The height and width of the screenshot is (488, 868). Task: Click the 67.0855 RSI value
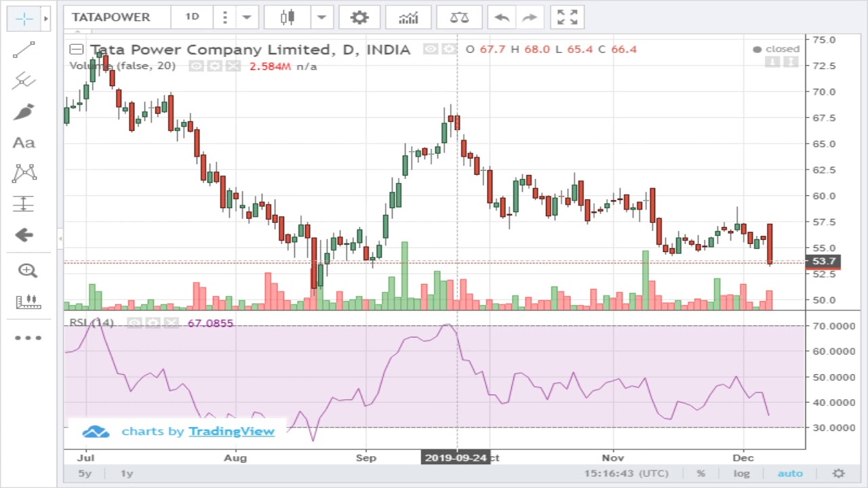tap(210, 323)
